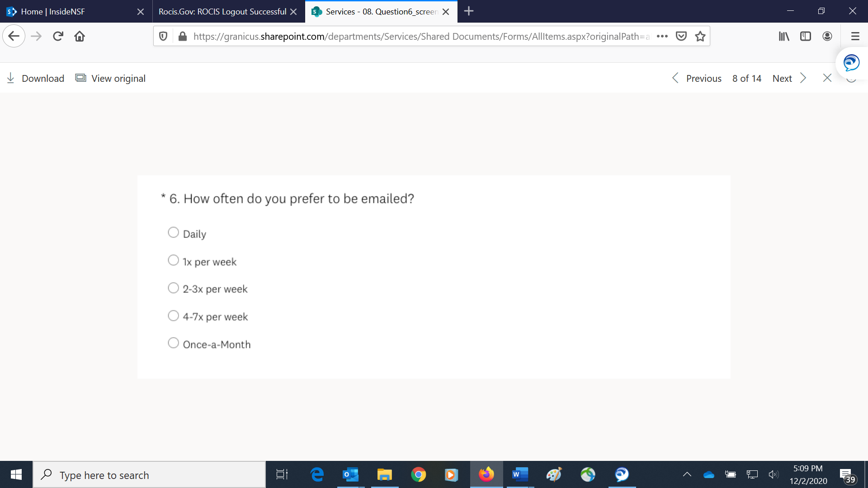This screenshot has height=488, width=868.
Task: Reload the current page
Action: click(58, 36)
